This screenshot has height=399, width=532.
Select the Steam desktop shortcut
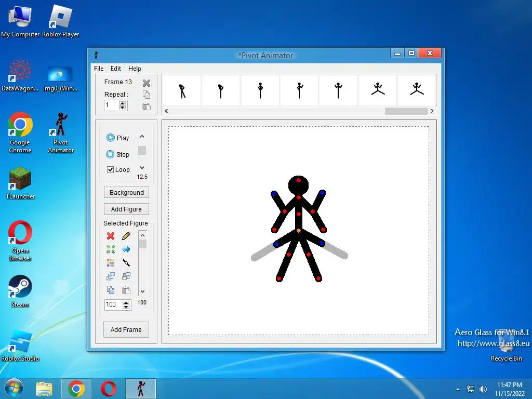point(20,291)
